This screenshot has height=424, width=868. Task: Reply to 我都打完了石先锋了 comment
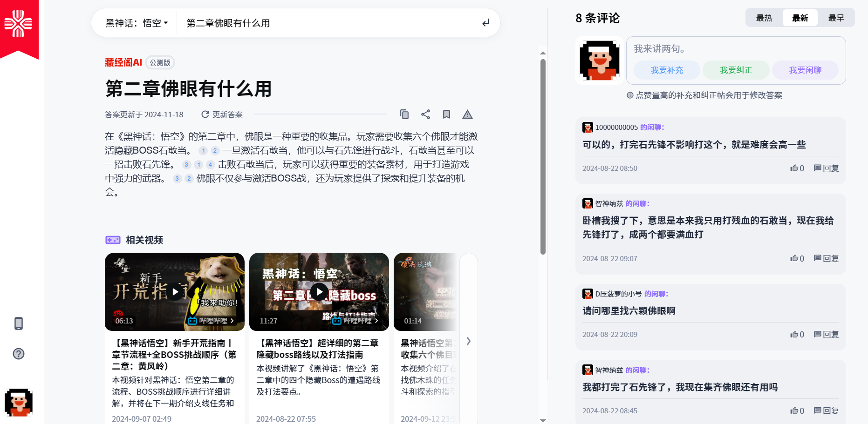pos(826,411)
